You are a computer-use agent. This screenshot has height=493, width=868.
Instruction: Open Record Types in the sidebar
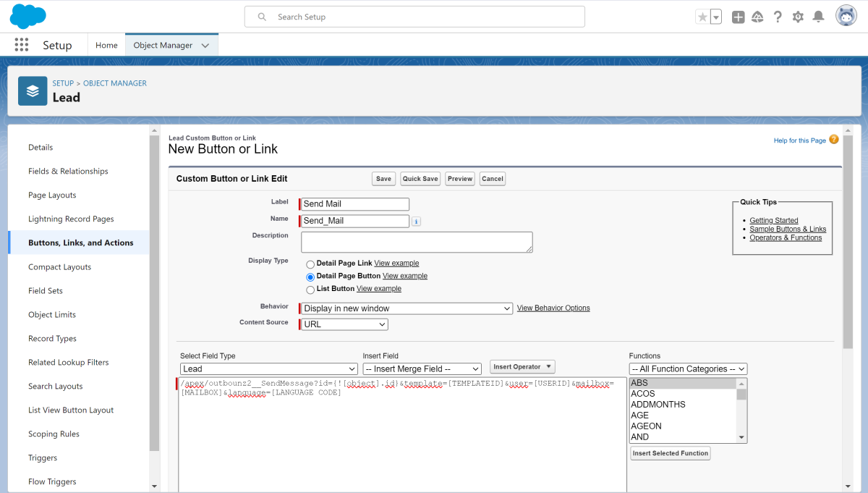pos(52,338)
